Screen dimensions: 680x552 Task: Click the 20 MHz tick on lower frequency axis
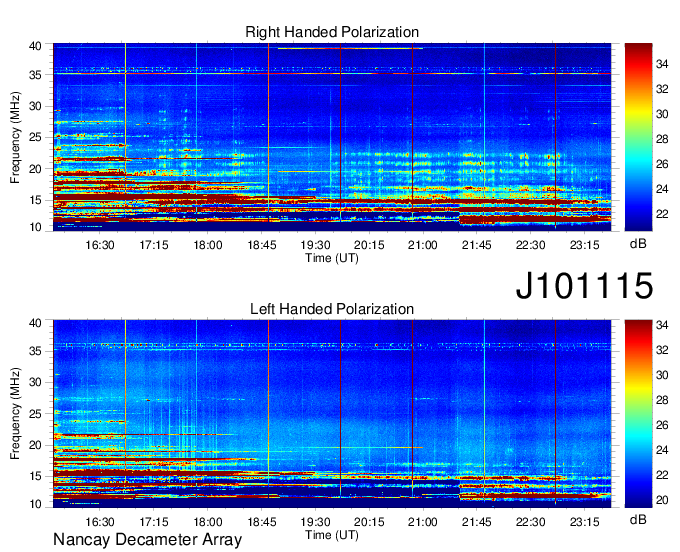(x=35, y=445)
